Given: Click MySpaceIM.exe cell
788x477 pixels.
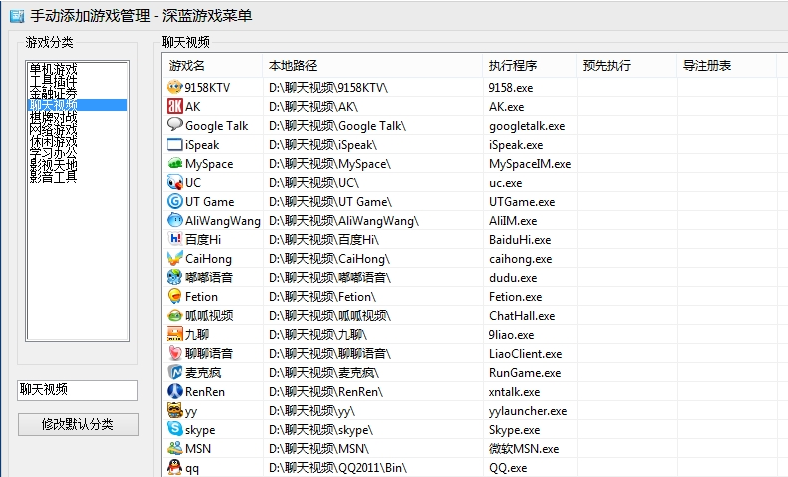Looking at the screenshot, I should (530, 164).
